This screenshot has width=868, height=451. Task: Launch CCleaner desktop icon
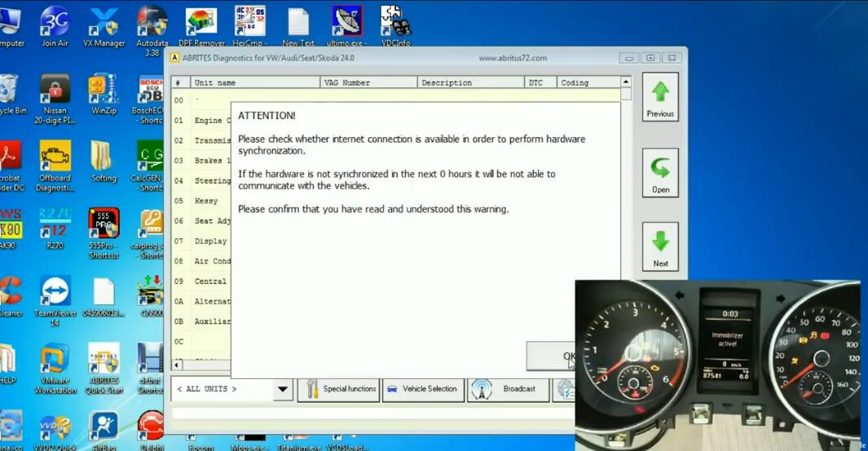click(10, 296)
